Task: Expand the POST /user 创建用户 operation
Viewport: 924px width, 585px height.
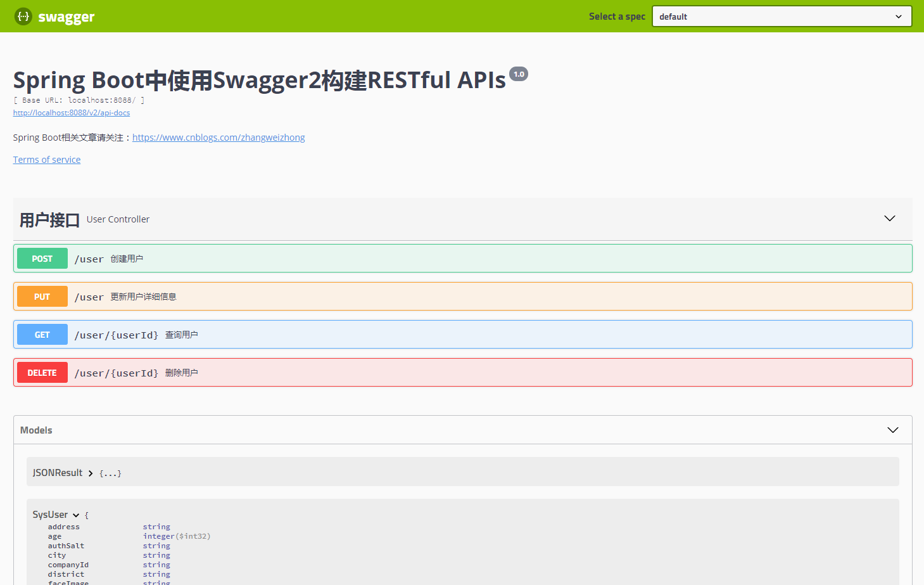Action: [463, 259]
